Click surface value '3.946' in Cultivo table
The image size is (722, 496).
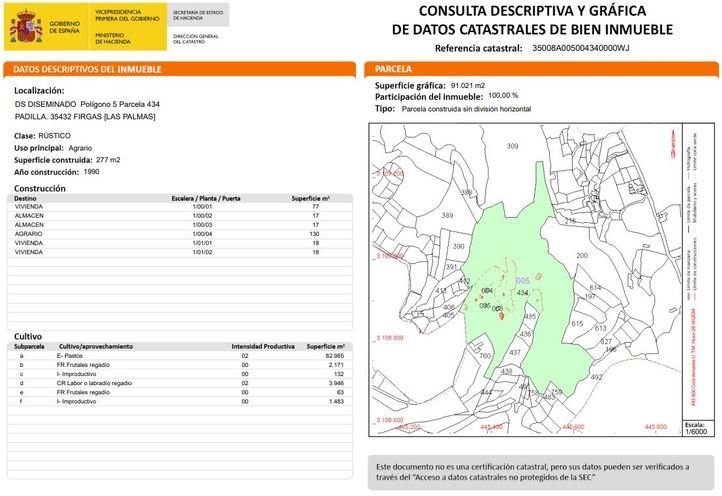[337, 383]
